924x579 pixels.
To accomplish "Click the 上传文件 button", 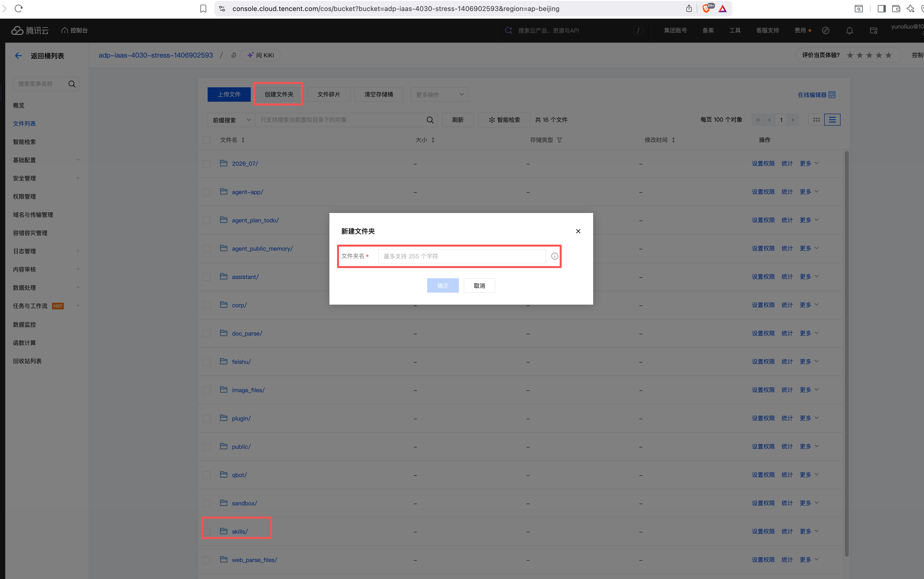I will coord(229,95).
